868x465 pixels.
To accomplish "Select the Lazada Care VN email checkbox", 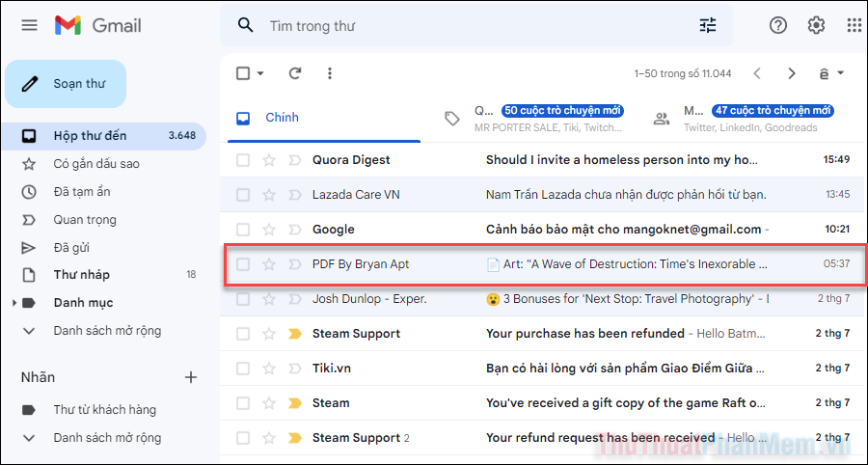I will coord(243,195).
